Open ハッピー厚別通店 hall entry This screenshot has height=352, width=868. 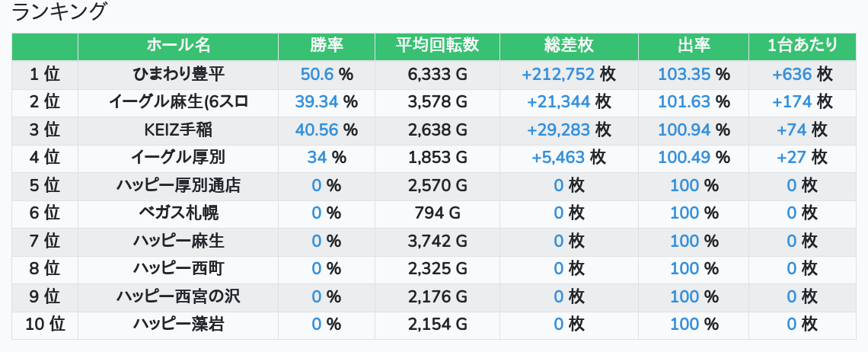click(x=178, y=186)
